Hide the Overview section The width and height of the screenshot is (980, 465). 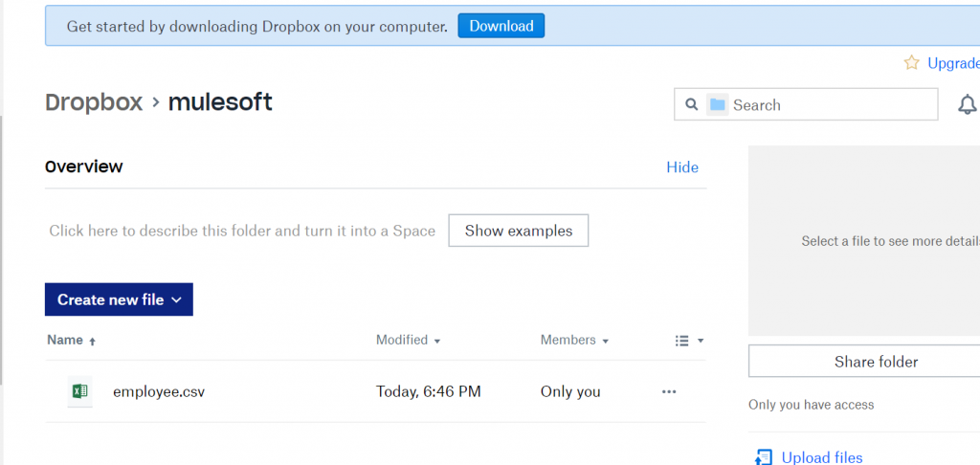click(x=681, y=166)
